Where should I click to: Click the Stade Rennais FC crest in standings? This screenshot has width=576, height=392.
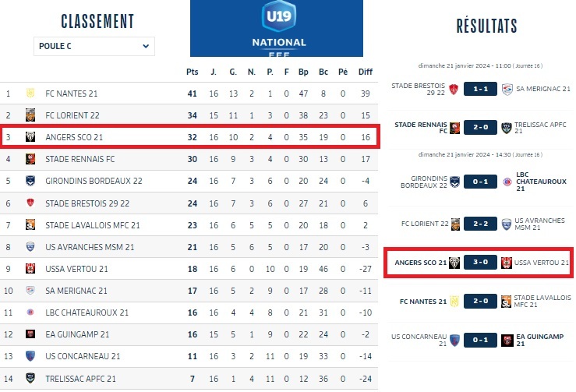click(30, 159)
